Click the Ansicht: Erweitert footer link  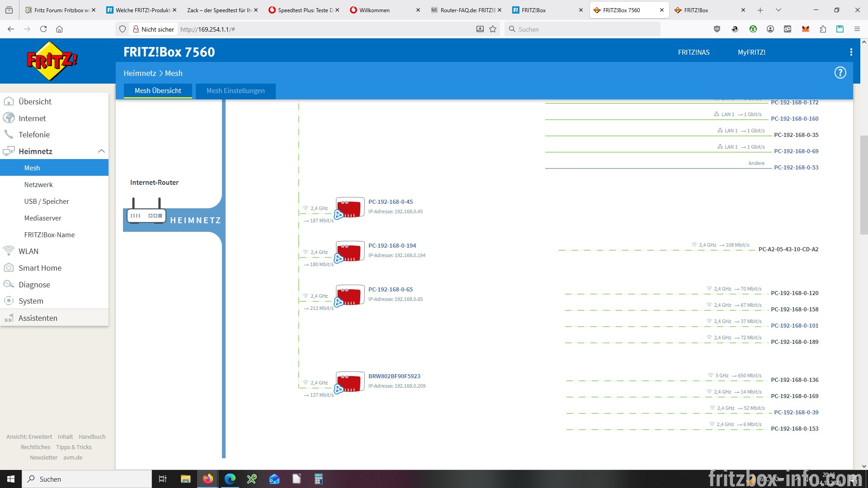(x=29, y=437)
